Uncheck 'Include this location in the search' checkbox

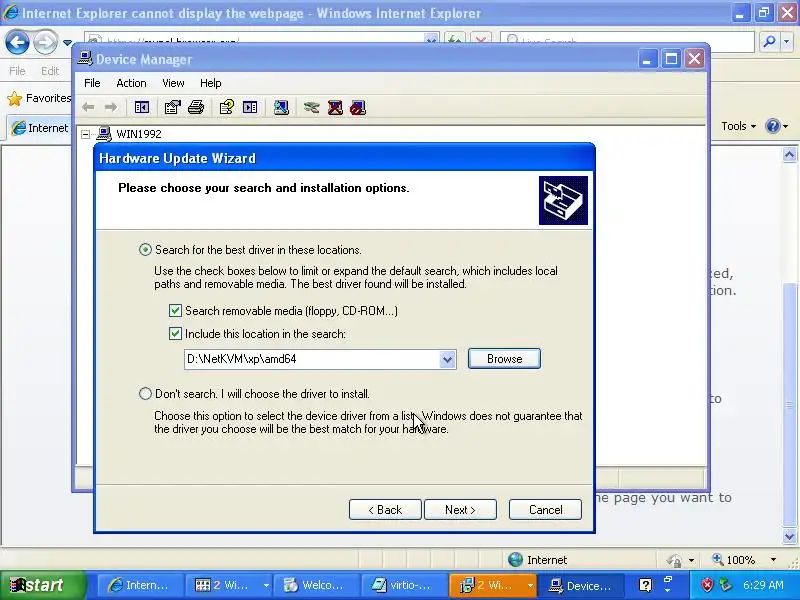click(175, 333)
